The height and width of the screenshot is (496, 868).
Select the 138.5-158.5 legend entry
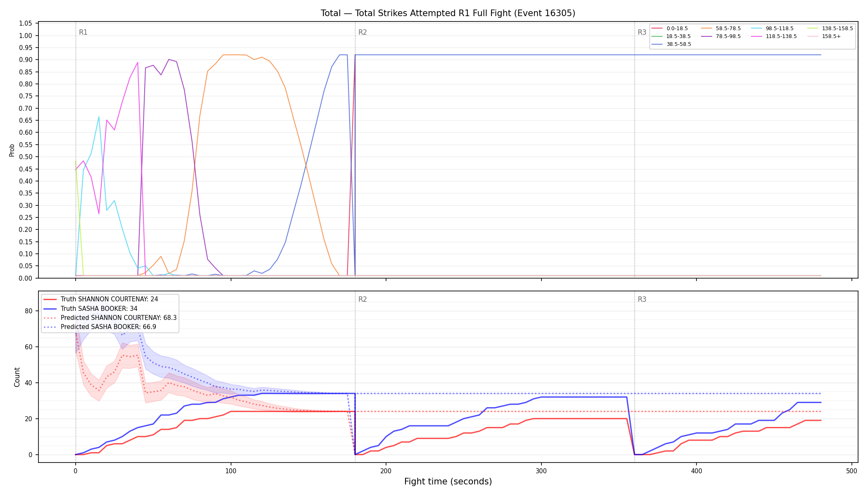click(x=830, y=29)
